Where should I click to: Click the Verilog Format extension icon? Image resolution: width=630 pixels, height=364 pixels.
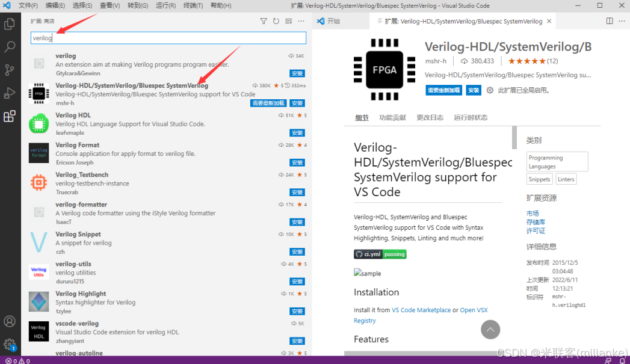pos(39,153)
